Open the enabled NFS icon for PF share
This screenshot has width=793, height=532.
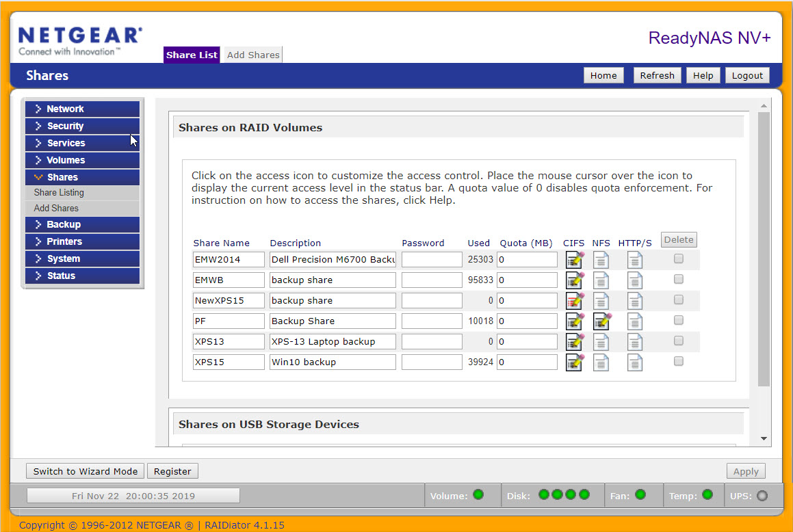(601, 321)
